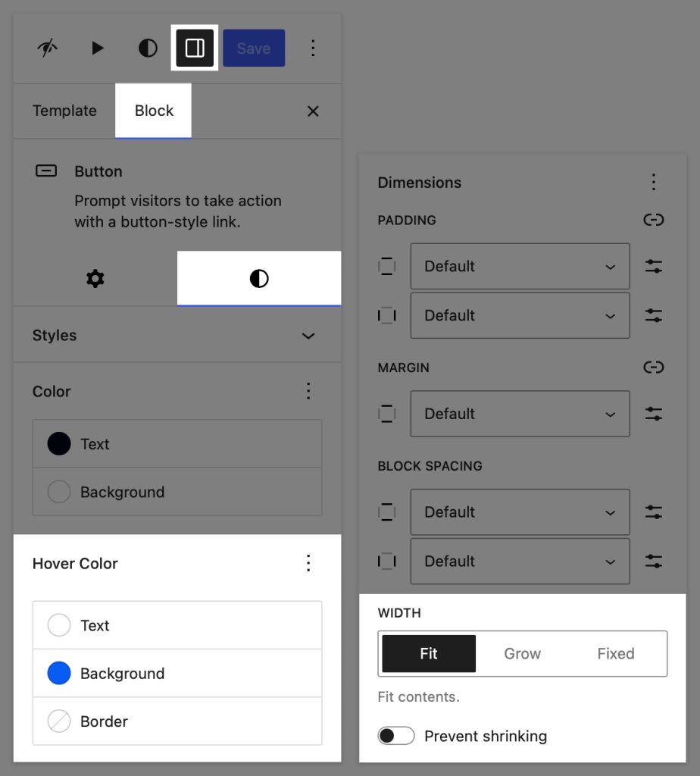The width and height of the screenshot is (700, 776).
Task: Unlink padding sides with the link icon
Action: coord(653,220)
